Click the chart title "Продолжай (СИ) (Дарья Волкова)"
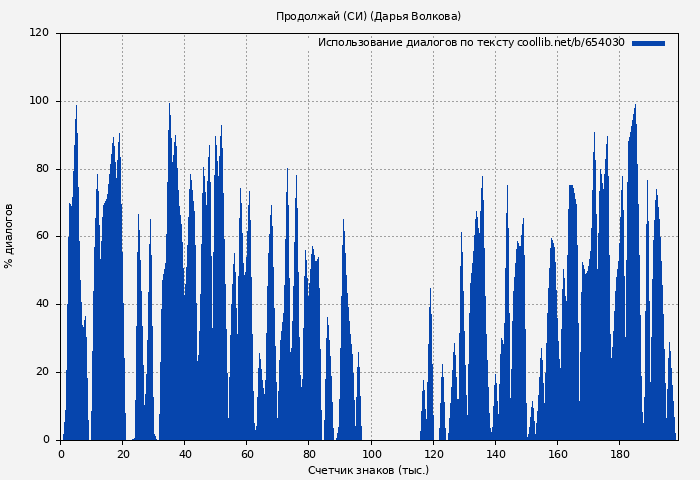 coord(368,16)
